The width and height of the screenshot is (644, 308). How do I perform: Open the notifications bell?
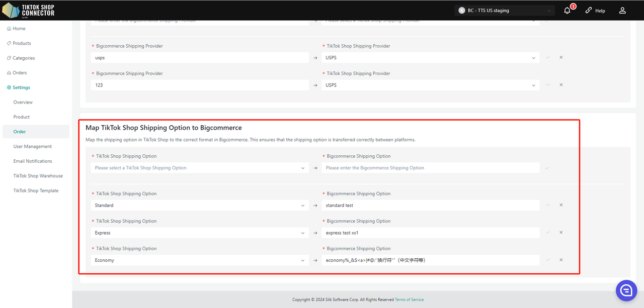point(567,10)
